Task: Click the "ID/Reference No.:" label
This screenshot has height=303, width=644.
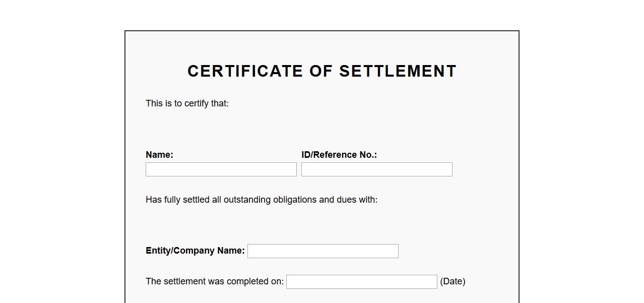Action: pyautogui.click(x=339, y=155)
